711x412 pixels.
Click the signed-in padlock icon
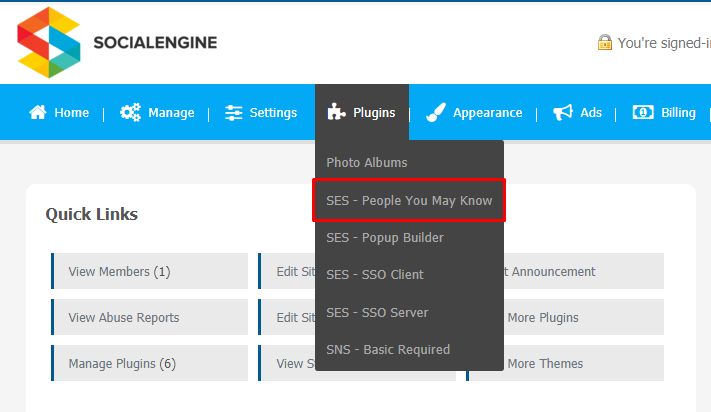click(x=604, y=42)
